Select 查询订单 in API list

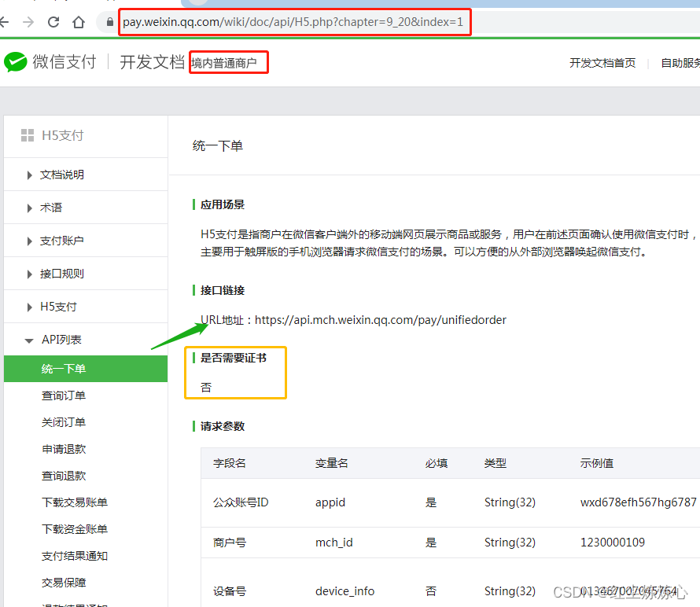64,395
